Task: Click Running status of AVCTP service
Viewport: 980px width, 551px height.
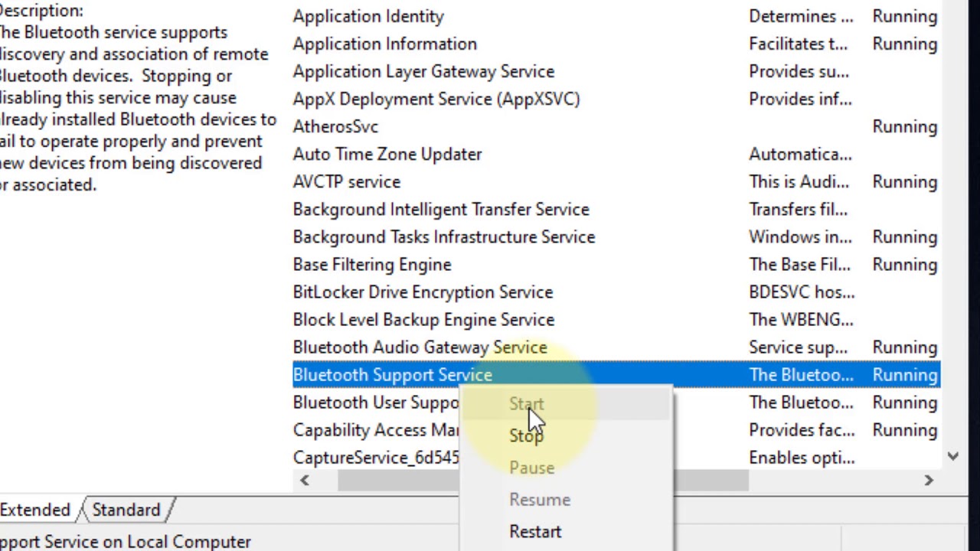Action: click(905, 181)
